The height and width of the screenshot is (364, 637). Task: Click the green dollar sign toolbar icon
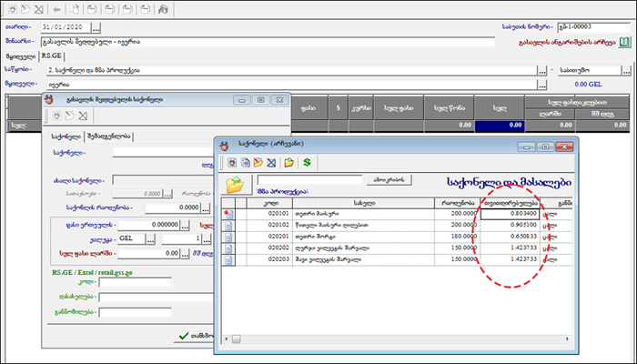click(x=308, y=162)
